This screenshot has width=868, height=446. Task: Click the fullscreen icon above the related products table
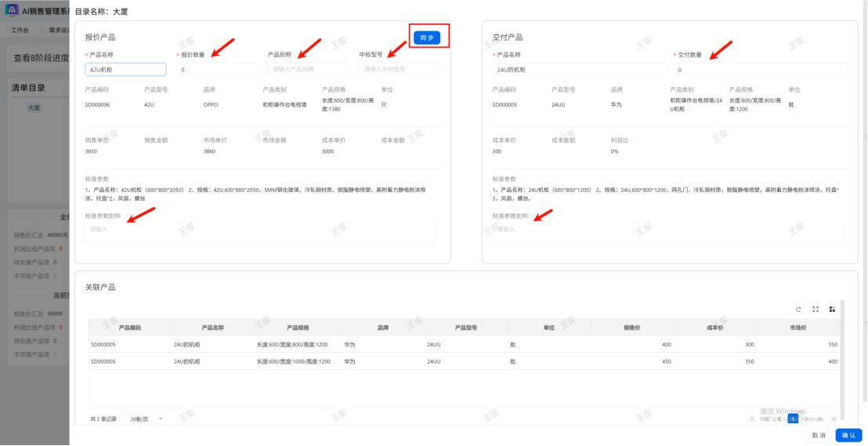click(816, 309)
